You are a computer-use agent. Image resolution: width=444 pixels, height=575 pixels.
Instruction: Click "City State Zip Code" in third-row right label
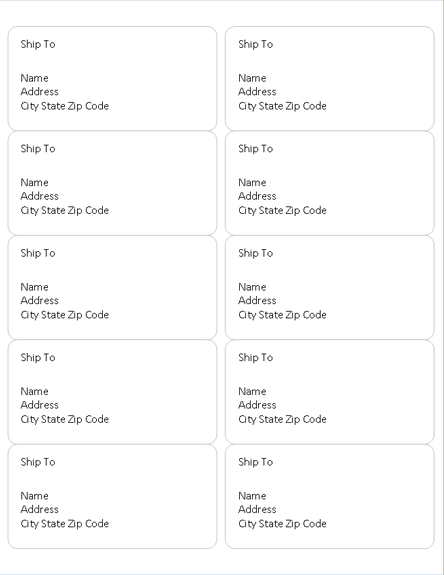pyautogui.click(x=282, y=315)
